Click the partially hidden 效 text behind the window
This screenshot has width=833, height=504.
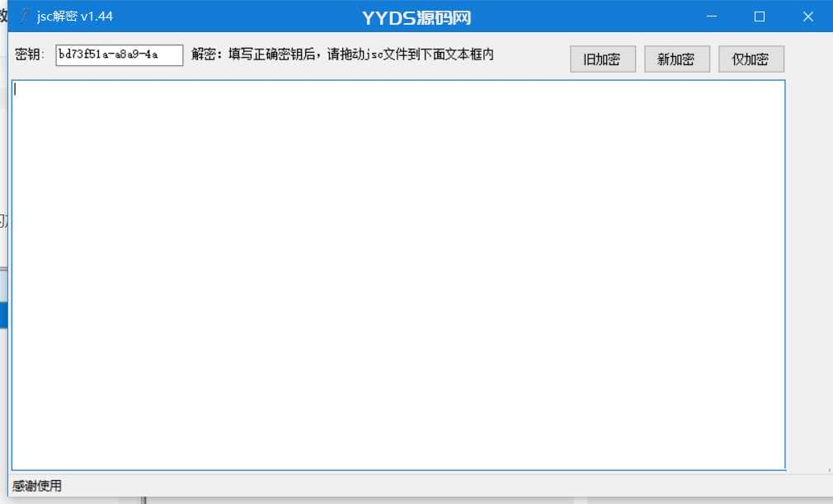(x=3, y=16)
